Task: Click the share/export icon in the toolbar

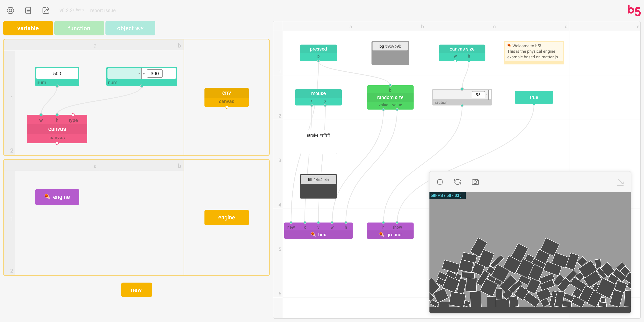Action: (x=46, y=10)
